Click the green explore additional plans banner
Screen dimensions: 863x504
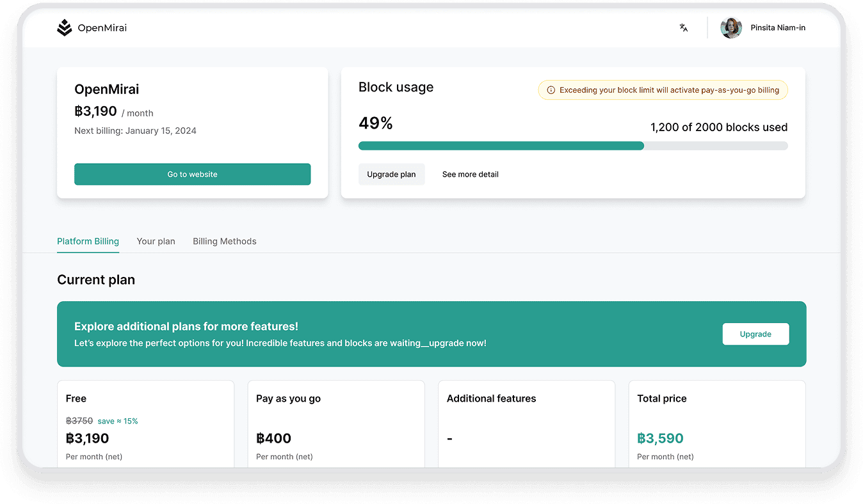tap(384, 334)
